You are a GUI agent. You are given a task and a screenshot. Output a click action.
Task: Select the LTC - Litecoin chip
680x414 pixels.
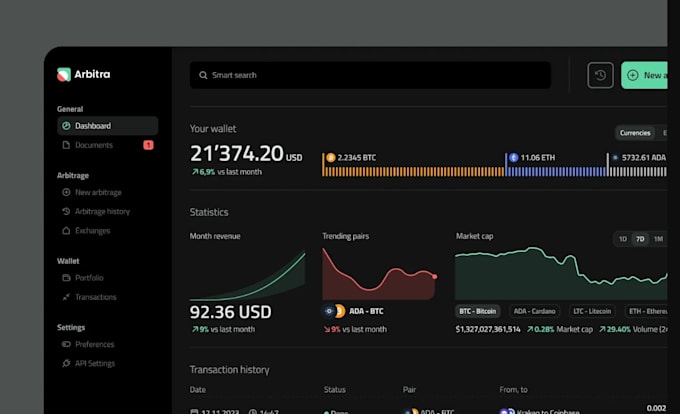[x=592, y=311]
